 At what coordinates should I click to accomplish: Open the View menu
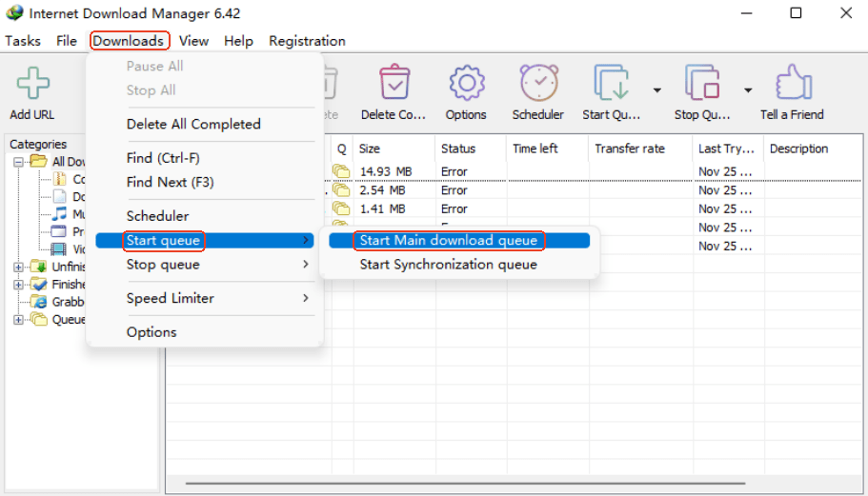[x=193, y=41]
